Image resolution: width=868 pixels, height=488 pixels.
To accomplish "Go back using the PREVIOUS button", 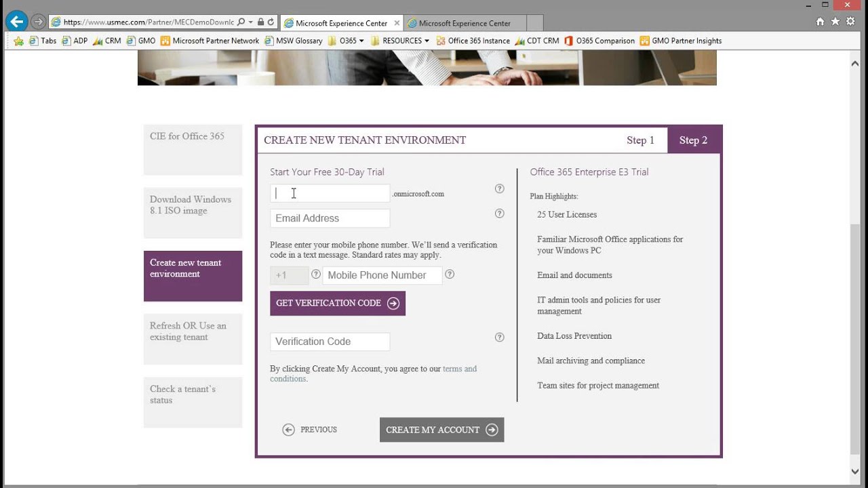I will tap(310, 430).
